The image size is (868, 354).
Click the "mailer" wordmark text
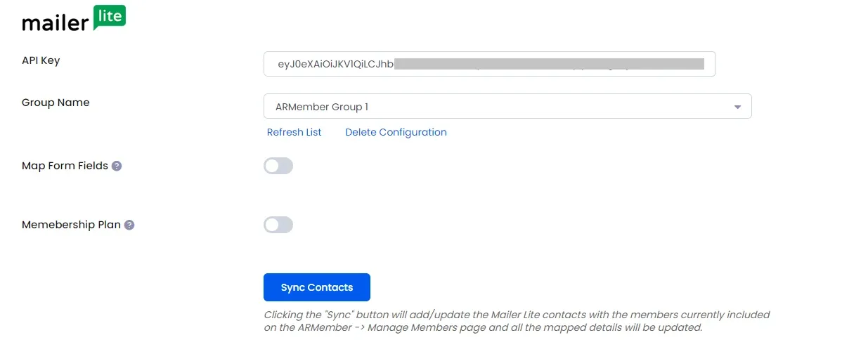pos(56,23)
